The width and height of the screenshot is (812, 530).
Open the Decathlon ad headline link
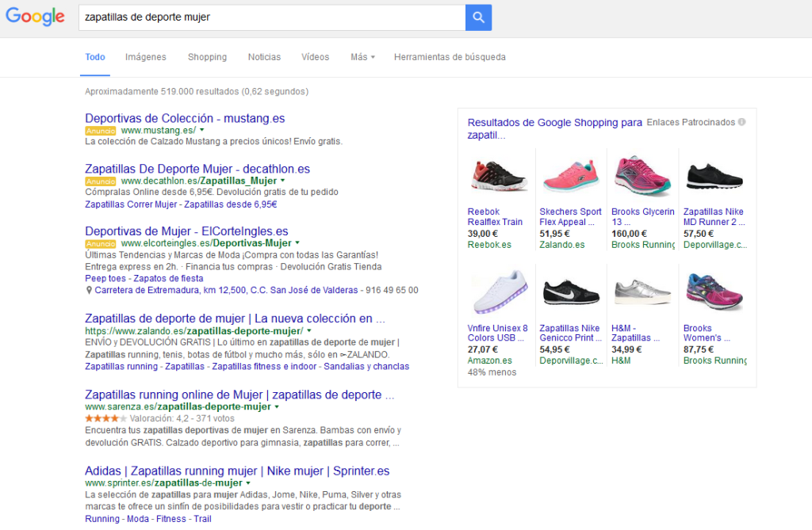tap(197, 169)
